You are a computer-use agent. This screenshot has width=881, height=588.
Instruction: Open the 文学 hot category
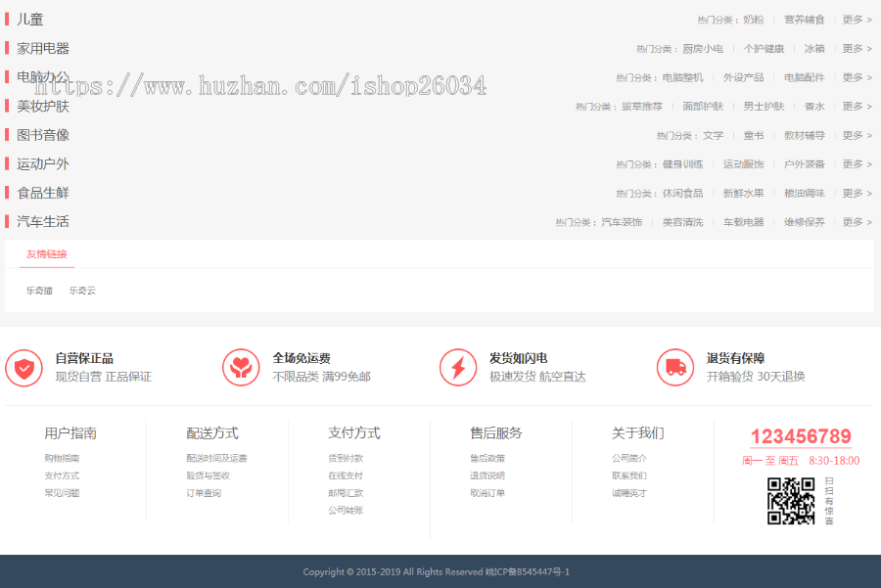pyautogui.click(x=713, y=135)
